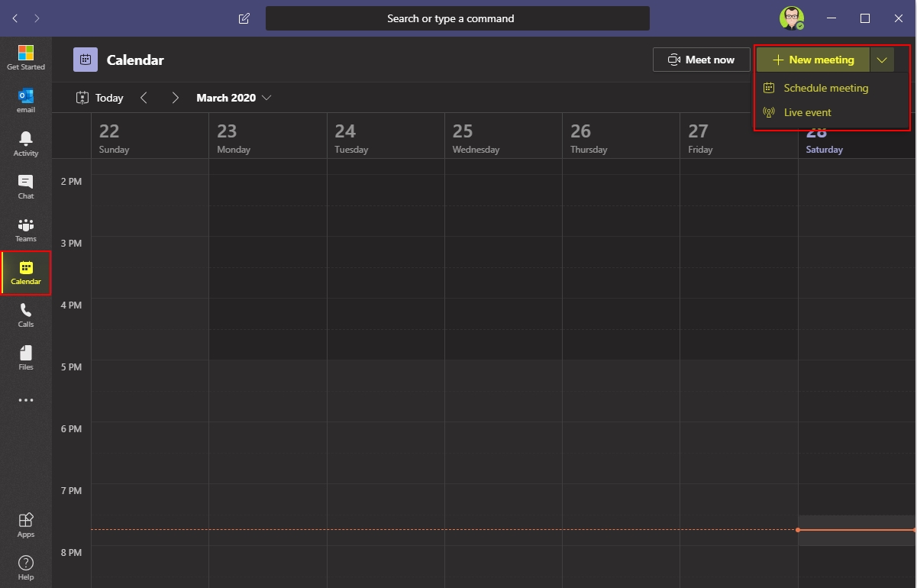This screenshot has height=588, width=917.
Task: Open the Apps store icon
Action: click(x=26, y=524)
